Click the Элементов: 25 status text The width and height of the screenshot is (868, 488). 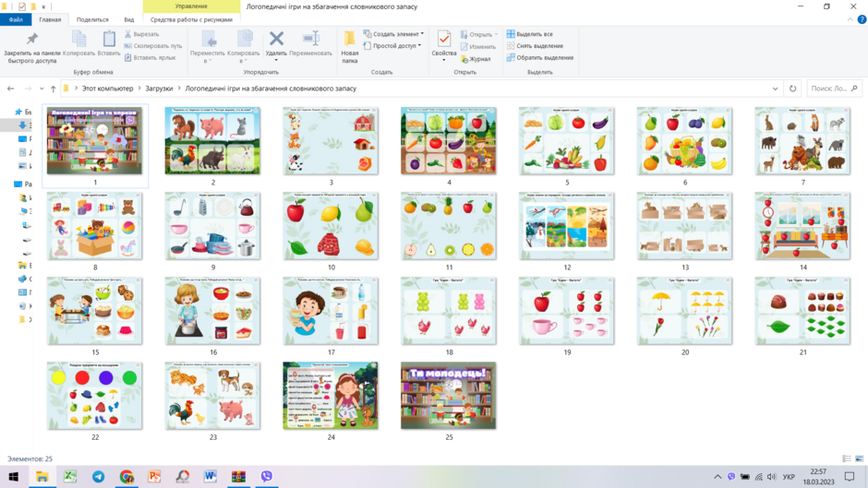(x=30, y=458)
